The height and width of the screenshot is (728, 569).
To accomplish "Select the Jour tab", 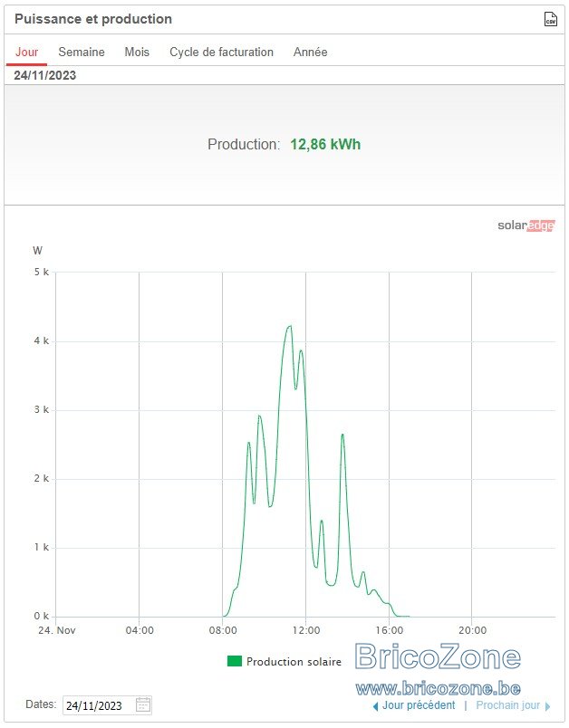I will (26, 52).
